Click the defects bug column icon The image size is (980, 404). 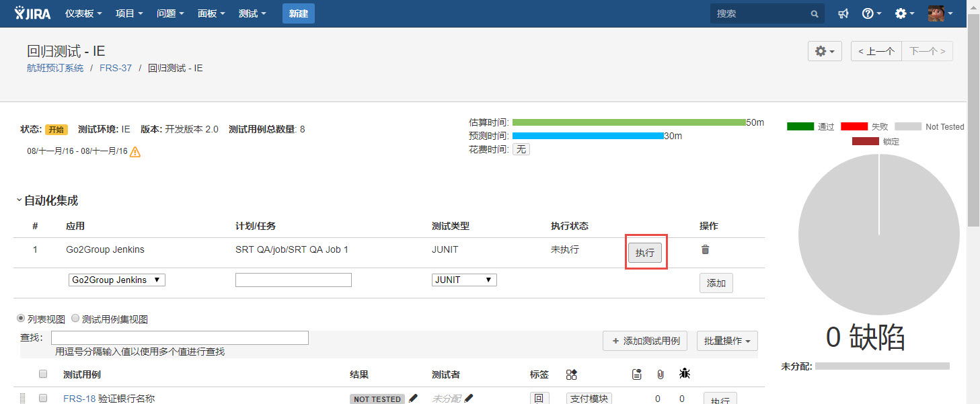click(685, 374)
